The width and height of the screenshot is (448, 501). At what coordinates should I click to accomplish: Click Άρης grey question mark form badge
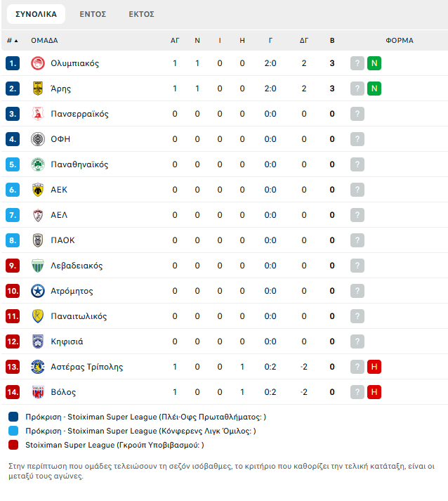pyautogui.click(x=357, y=89)
